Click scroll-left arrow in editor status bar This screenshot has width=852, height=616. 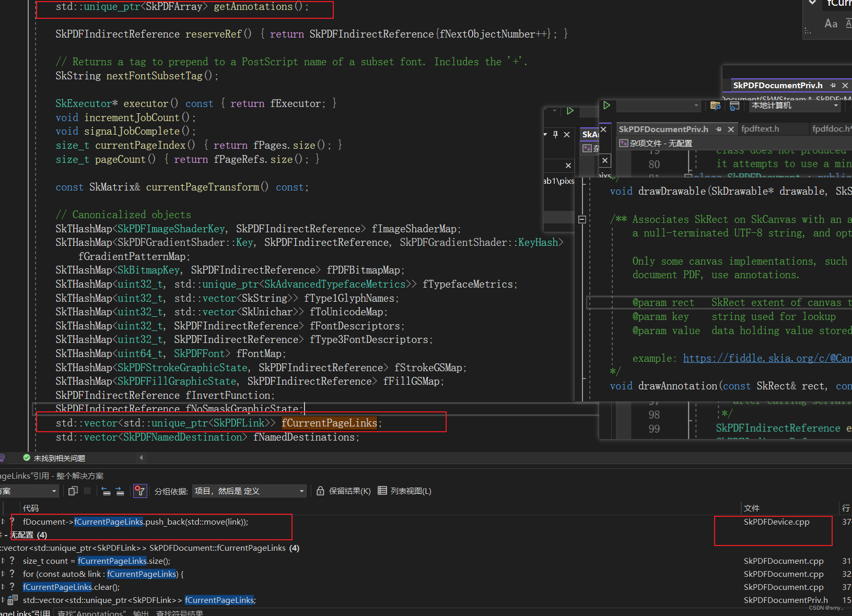point(141,458)
